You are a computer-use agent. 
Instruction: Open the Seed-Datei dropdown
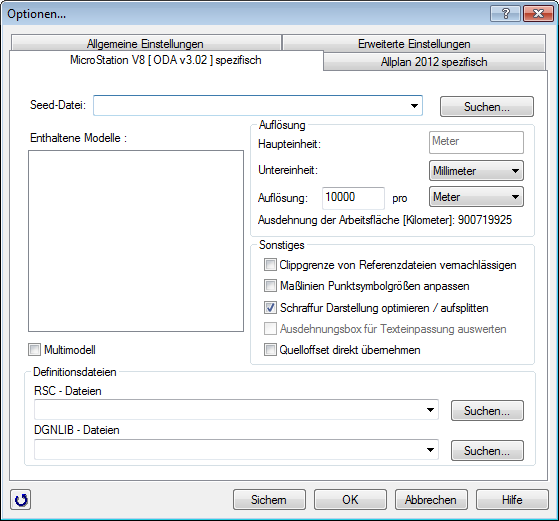coord(414,106)
